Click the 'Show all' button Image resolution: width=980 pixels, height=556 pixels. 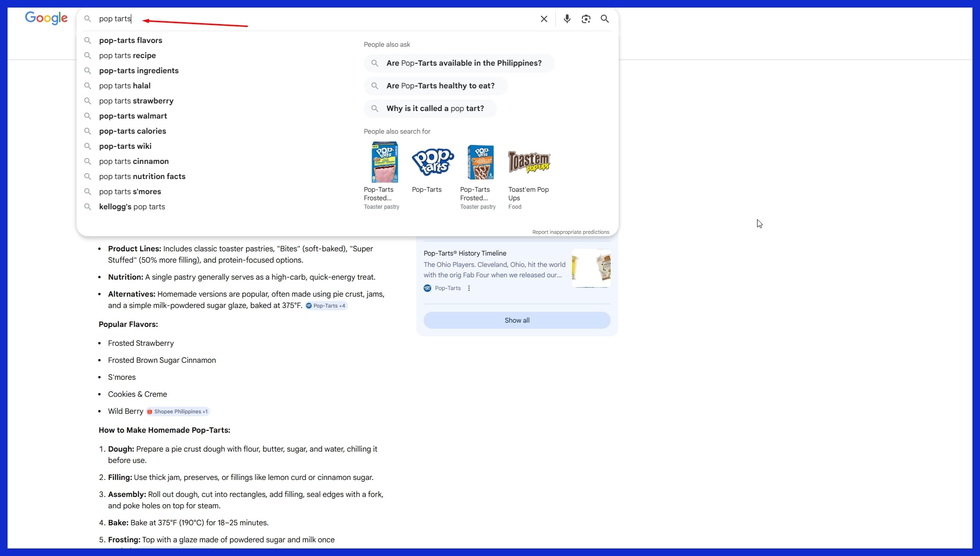pos(517,320)
